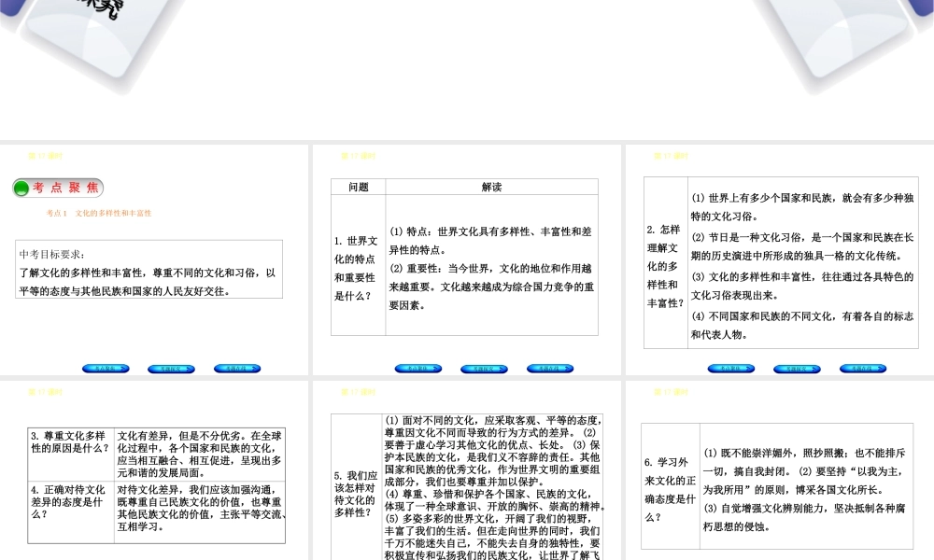Screen dimensions: 934x560
Task: Click the (1) 特点 answer line
Action: click(491, 241)
